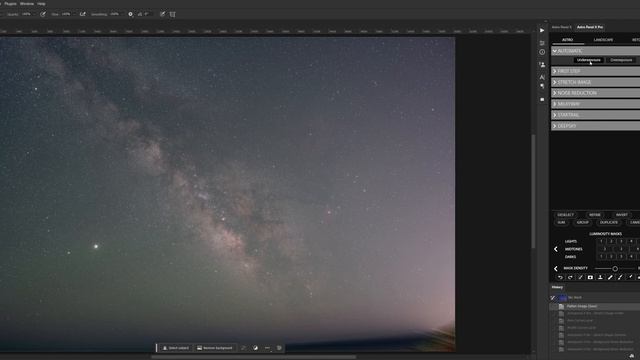Expand the STARTRAIL section
This screenshot has height=360, width=640.
[596, 115]
